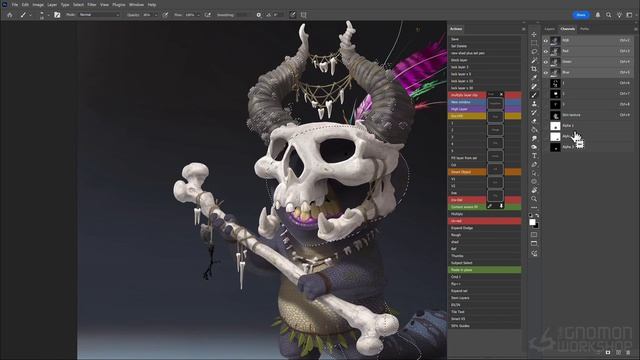Open the Actions panel menu
The image size is (640, 360).
pyautogui.click(x=524, y=29)
